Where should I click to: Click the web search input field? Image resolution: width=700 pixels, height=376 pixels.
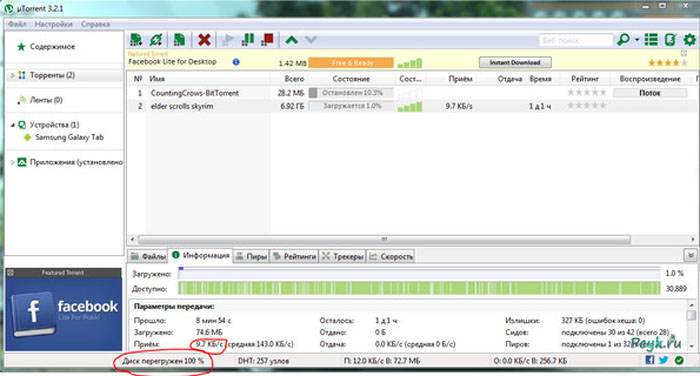[x=575, y=40]
